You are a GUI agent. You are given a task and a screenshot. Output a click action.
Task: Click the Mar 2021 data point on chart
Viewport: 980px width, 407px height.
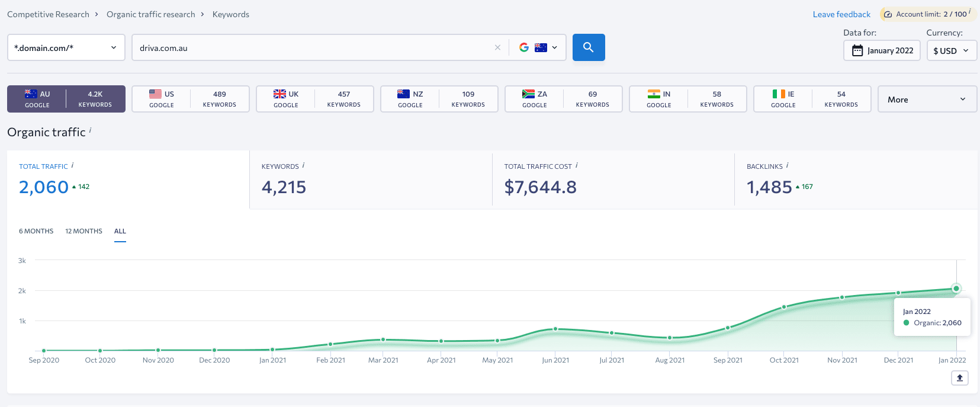tap(383, 339)
